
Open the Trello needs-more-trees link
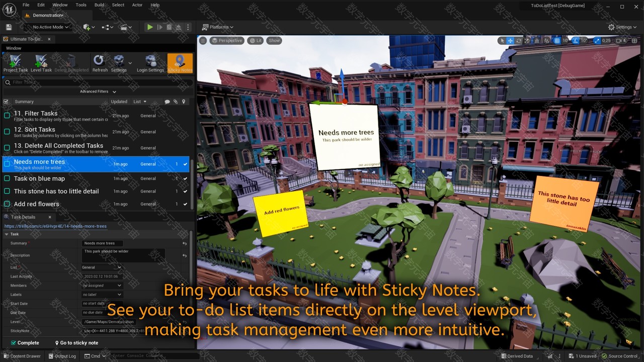(x=55, y=226)
